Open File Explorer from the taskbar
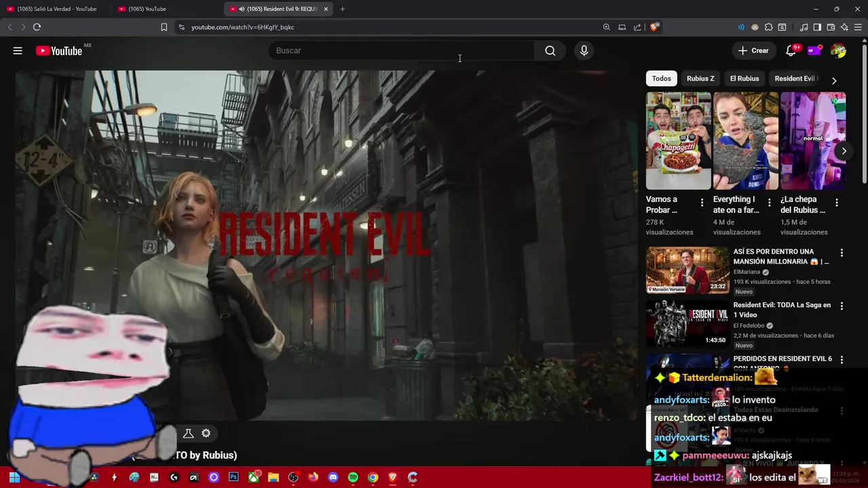This screenshot has height=488, width=868. click(x=273, y=477)
